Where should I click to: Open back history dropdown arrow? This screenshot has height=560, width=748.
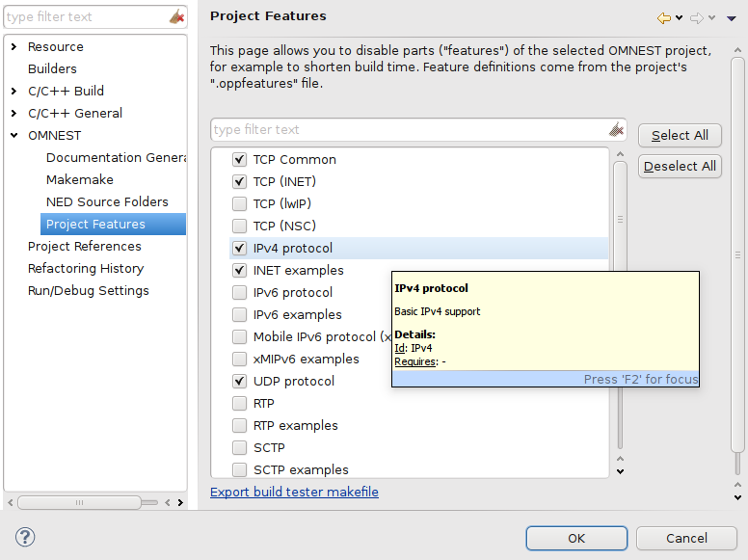[679, 18]
